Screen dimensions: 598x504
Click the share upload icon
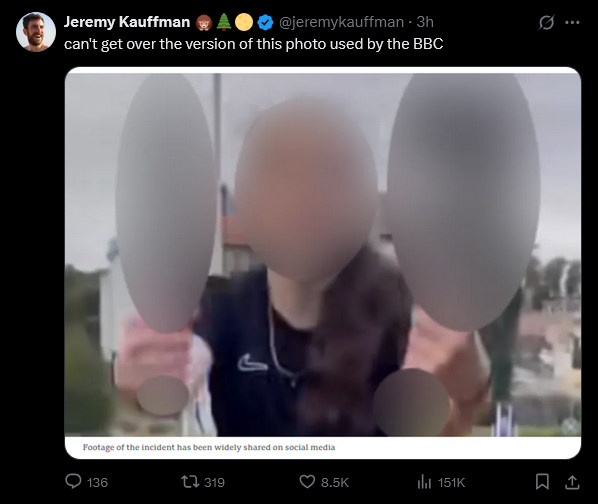click(x=572, y=482)
